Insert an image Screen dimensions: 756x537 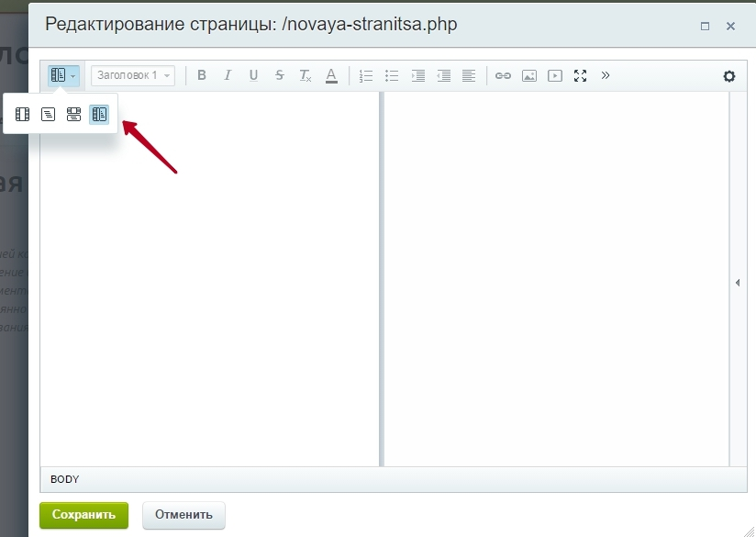click(x=528, y=76)
